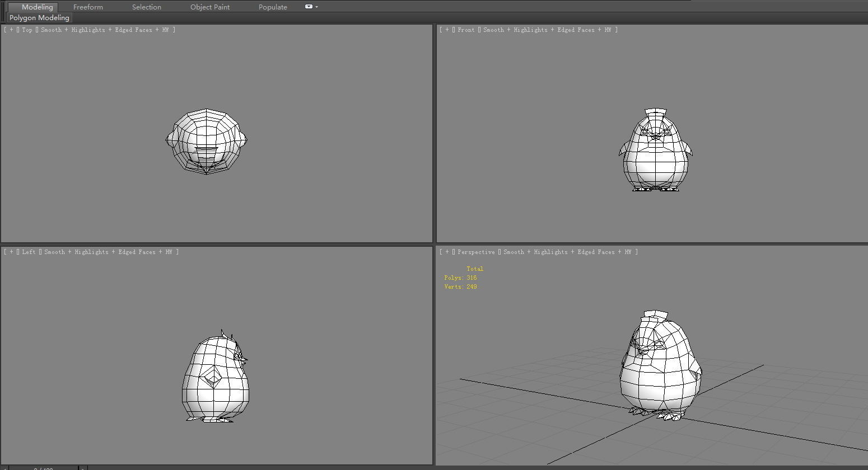Open the Top viewport's Smooth + Highlights shading menu
Screen dimensions: 868x470
(105, 30)
